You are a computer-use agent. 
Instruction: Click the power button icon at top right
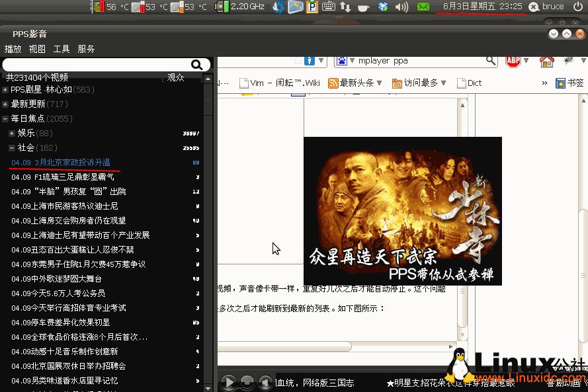coord(578,8)
